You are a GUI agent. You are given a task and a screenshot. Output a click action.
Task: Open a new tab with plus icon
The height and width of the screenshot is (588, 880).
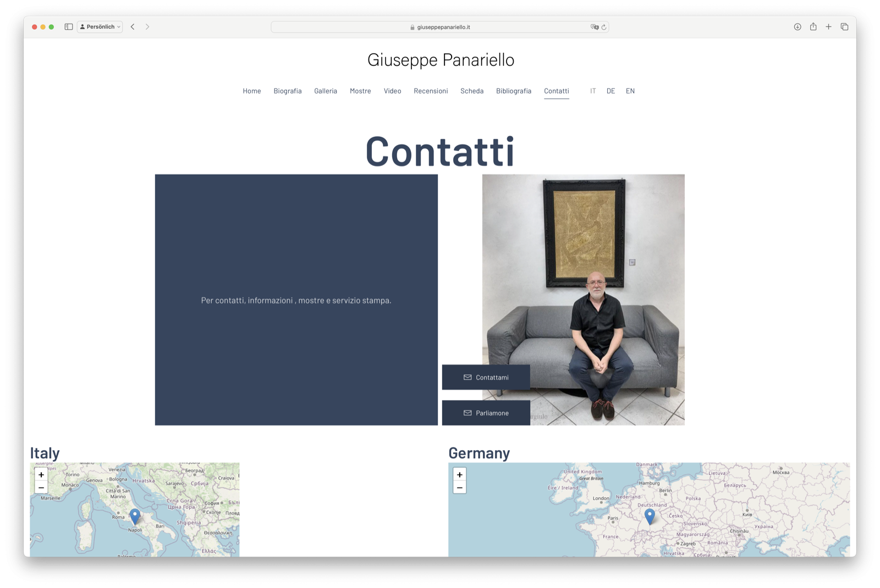click(828, 27)
